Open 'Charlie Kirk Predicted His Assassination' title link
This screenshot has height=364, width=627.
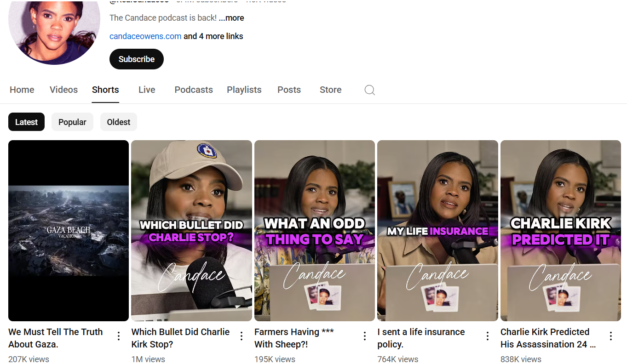pos(548,338)
